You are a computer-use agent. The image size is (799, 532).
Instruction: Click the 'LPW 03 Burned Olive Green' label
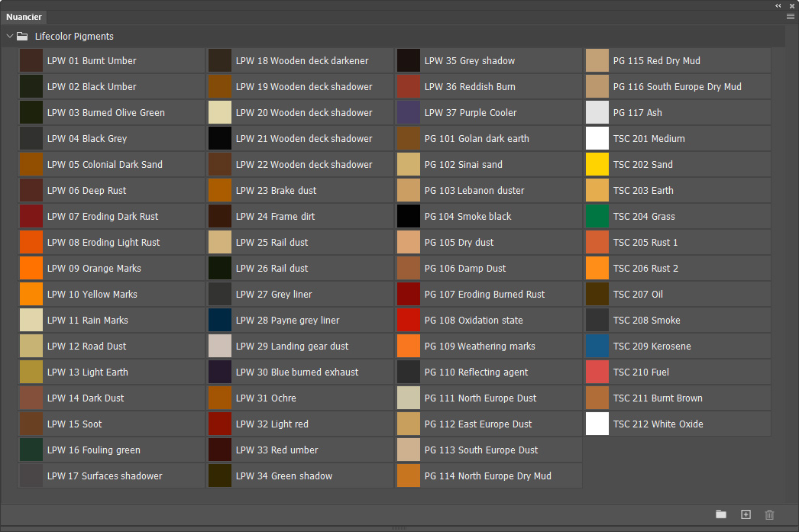[106, 112]
